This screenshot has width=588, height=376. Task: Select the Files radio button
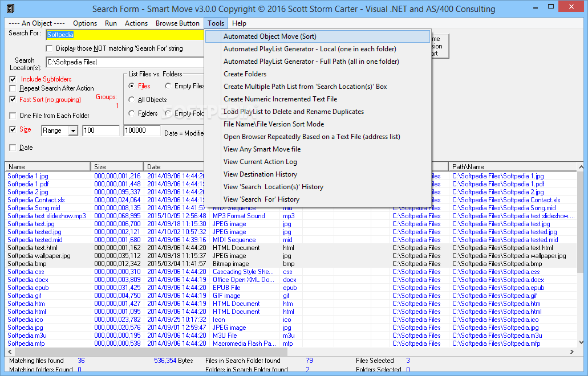132,86
